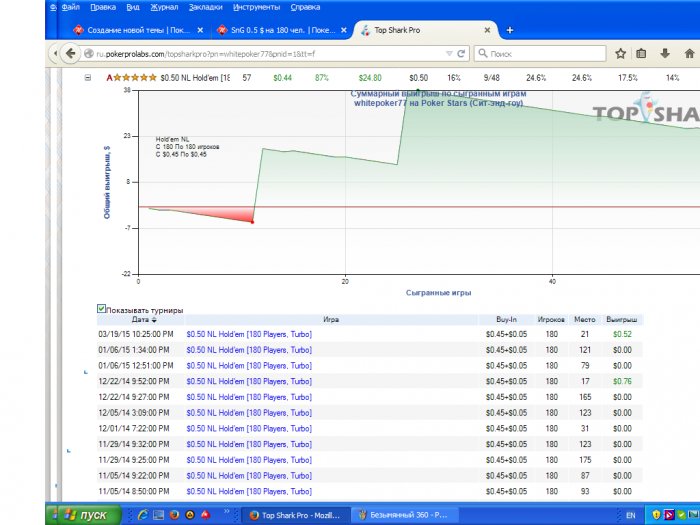Click the bookmark star icon in toolbar
Screen dimensions: 700x525
click(x=621, y=53)
